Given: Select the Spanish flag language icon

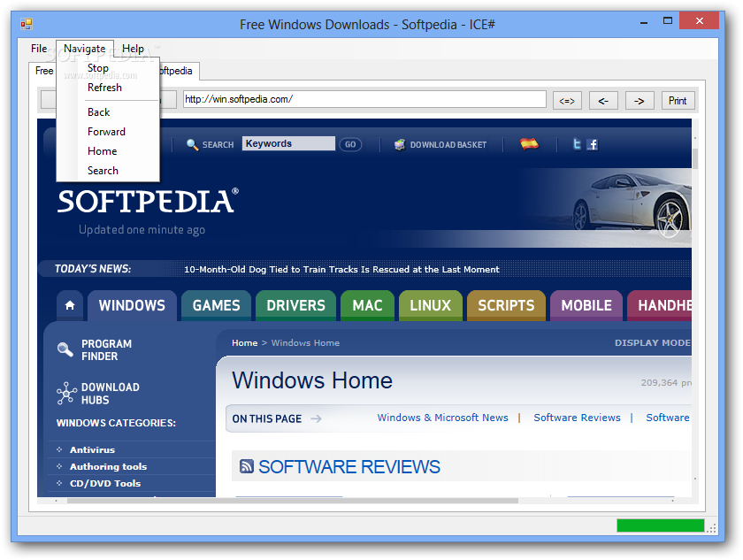Looking at the screenshot, I should [529, 143].
